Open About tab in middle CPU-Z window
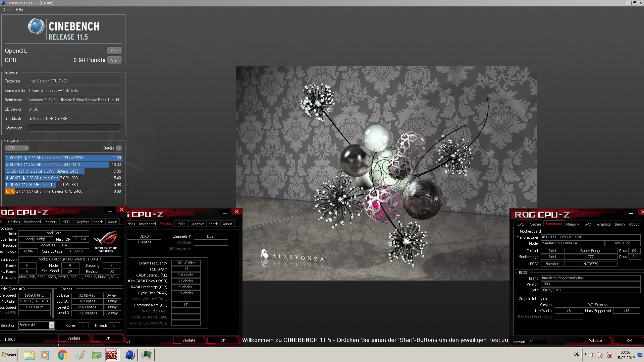644x362 pixels. pos(227,224)
